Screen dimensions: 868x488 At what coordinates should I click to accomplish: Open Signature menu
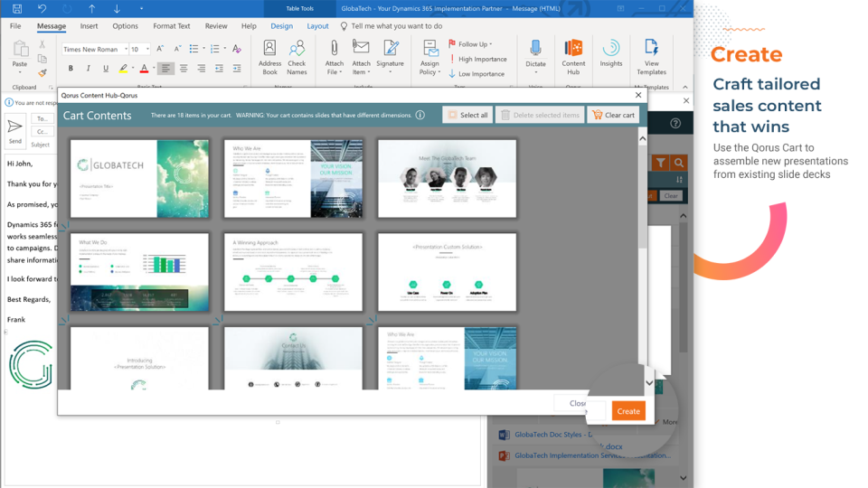coord(391,57)
